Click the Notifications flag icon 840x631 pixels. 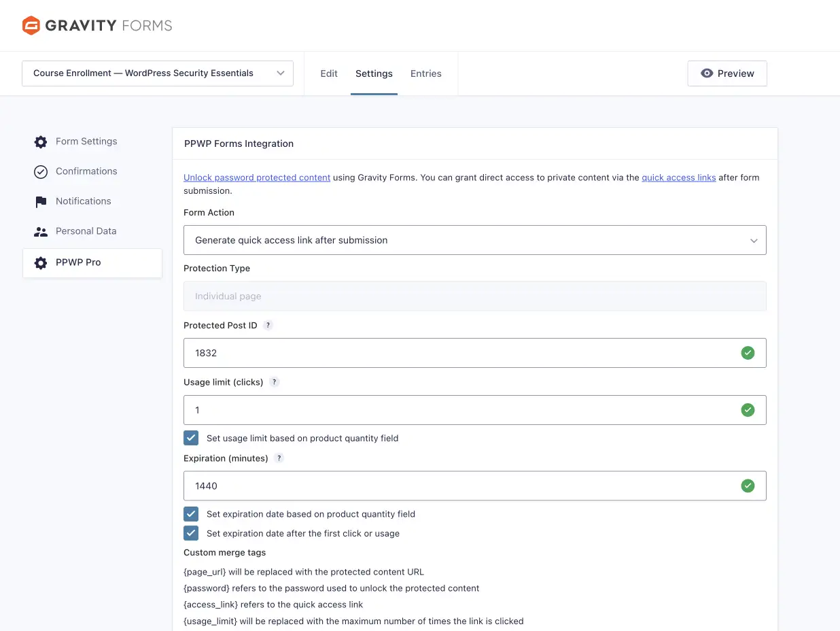[41, 202]
